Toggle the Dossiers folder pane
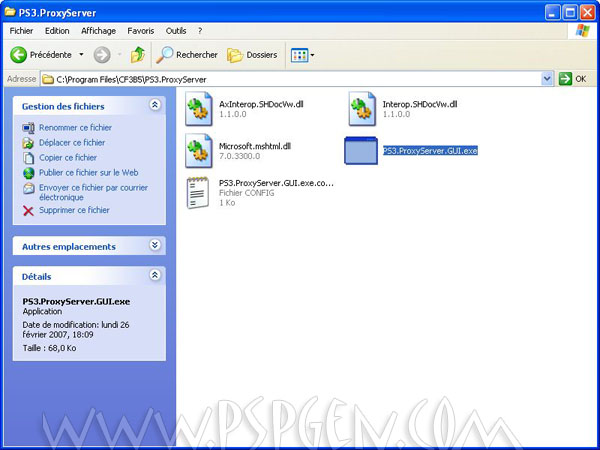Viewport: 600px width, 450px height. [x=252, y=55]
